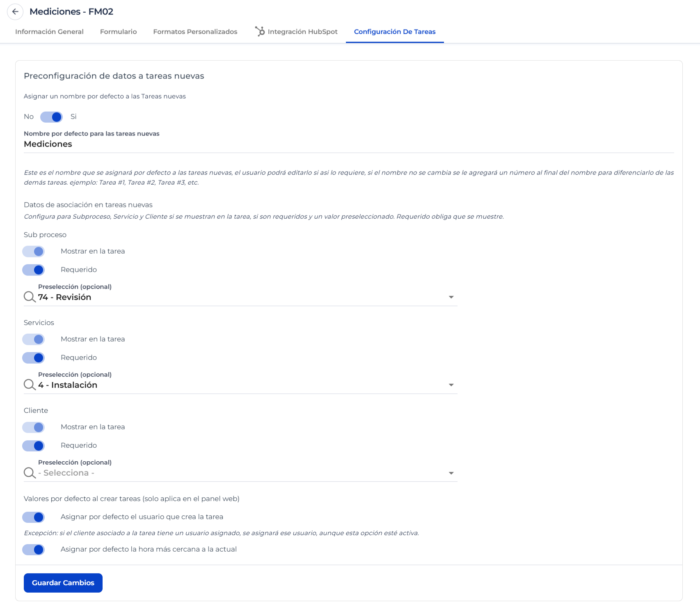Toggle assign nearest hour by default

[33, 549]
